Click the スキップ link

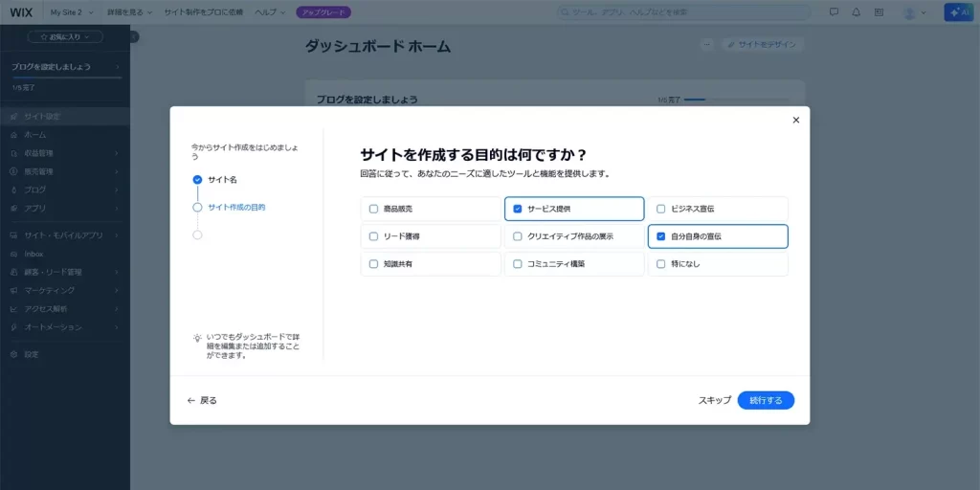[714, 400]
